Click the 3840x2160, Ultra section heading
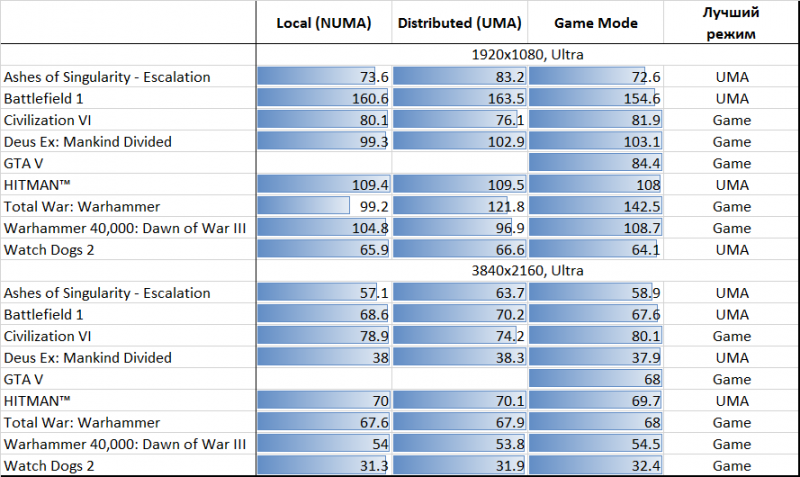 527,270
